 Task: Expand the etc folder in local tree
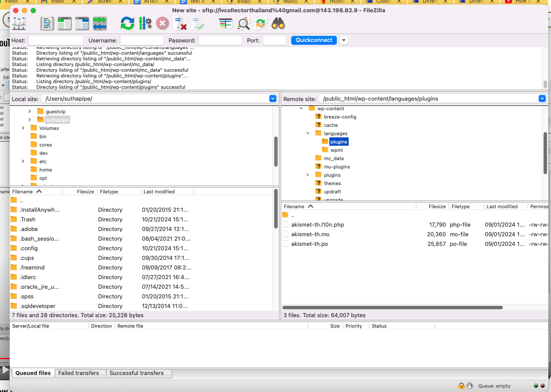(x=23, y=161)
